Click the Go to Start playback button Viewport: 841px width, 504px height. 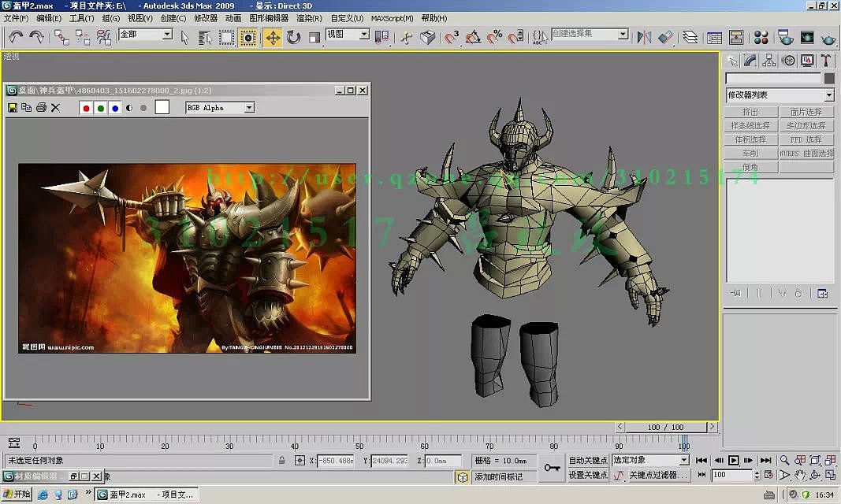click(701, 460)
